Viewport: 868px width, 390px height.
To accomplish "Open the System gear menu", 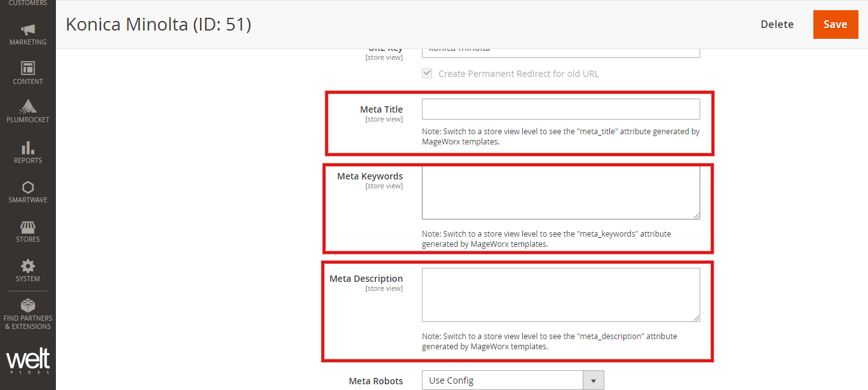I will (28, 271).
